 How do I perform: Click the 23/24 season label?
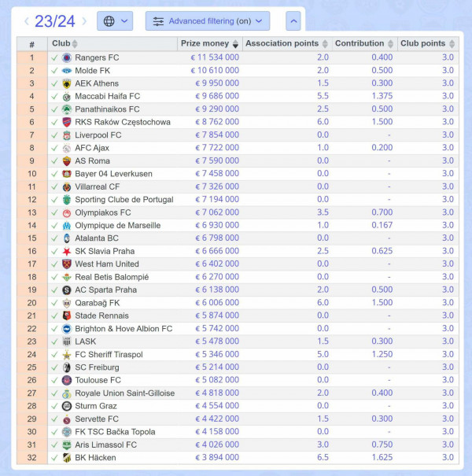[55, 21]
